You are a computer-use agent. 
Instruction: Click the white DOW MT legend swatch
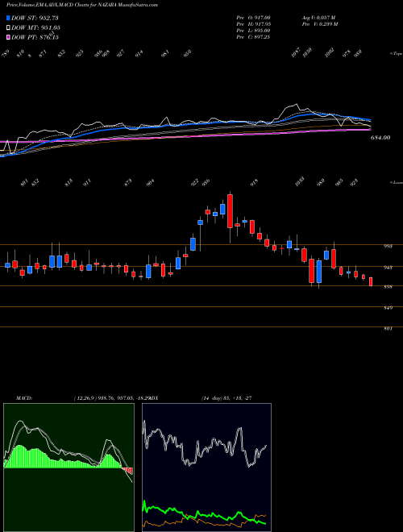pyautogui.click(x=8, y=28)
